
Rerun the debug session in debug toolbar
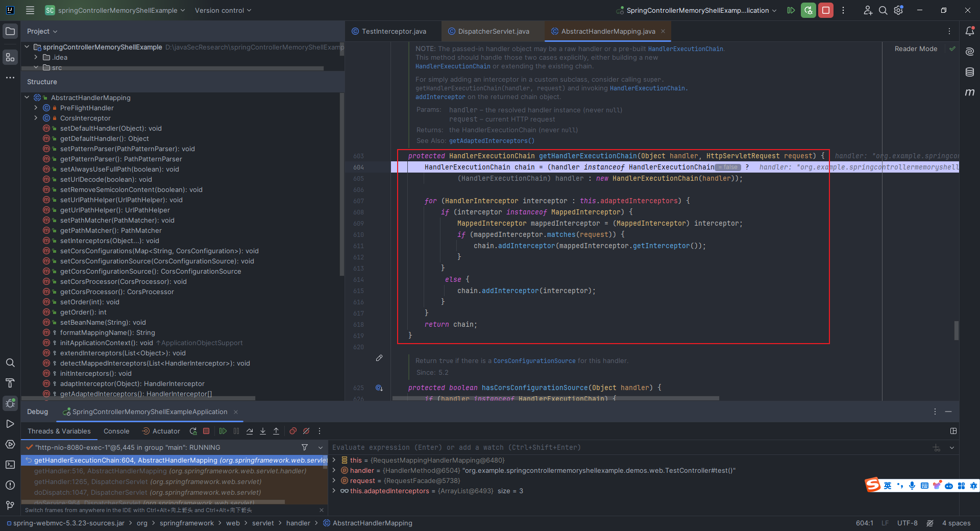pos(193,431)
